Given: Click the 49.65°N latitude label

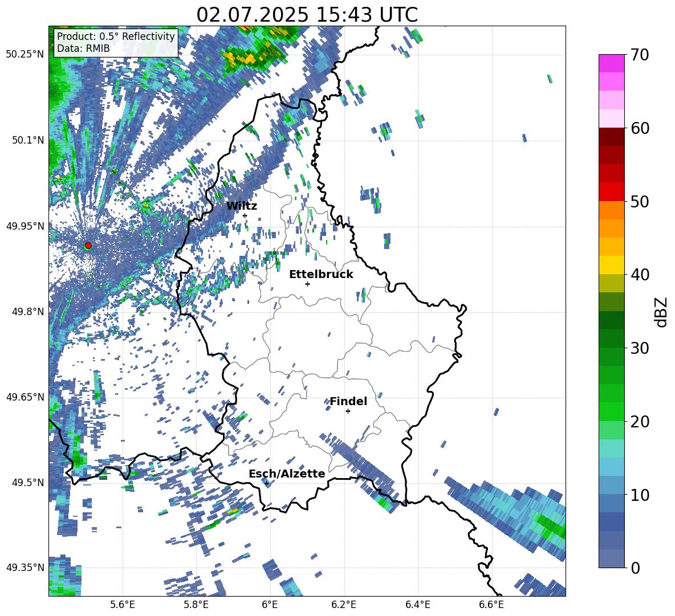Looking at the screenshot, I should point(25,397).
